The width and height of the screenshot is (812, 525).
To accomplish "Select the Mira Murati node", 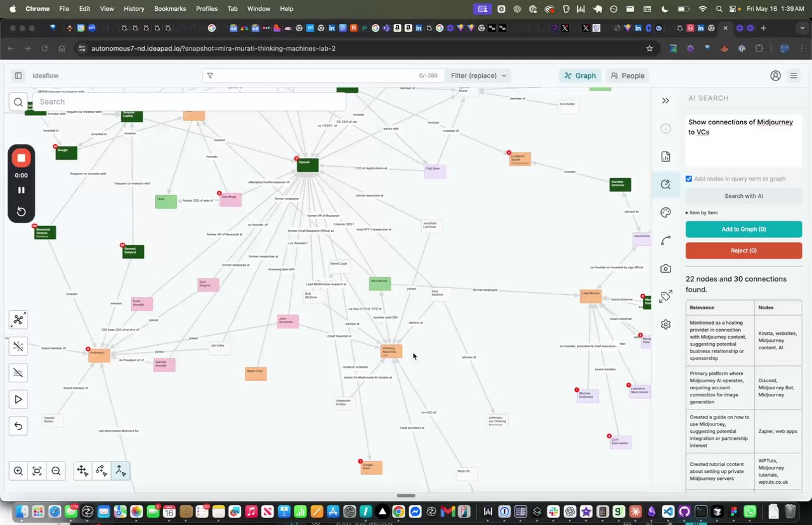I will tap(380, 283).
